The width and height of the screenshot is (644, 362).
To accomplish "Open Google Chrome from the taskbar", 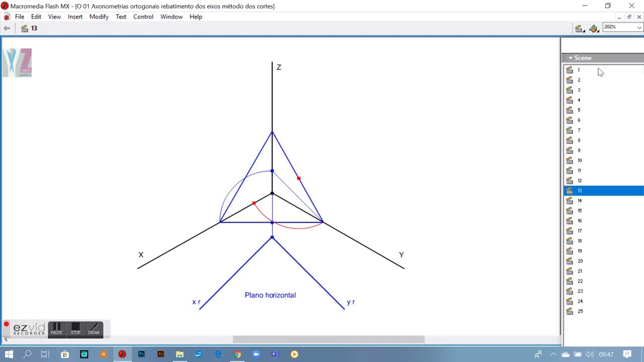I will pyautogui.click(x=237, y=354).
